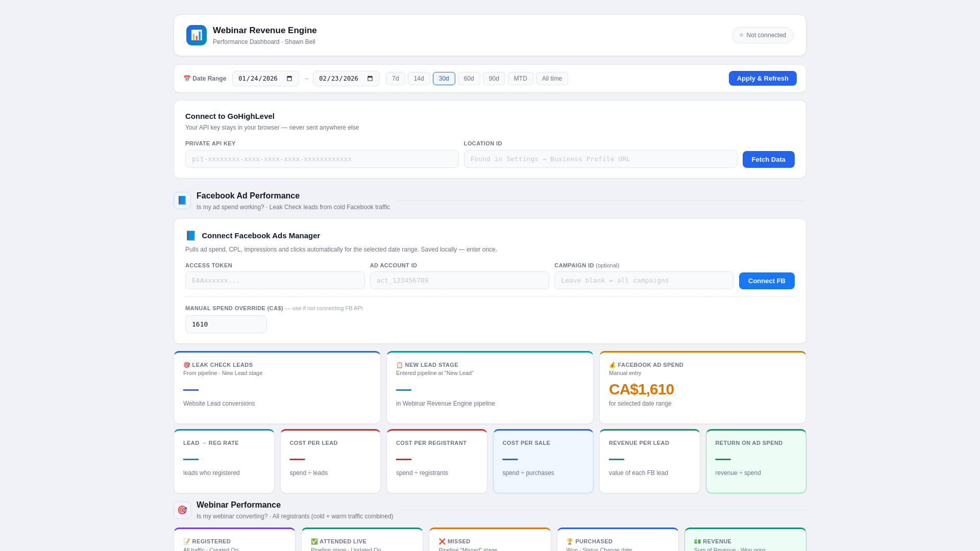
Task: Focus the Location ID input field
Action: [x=601, y=159]
